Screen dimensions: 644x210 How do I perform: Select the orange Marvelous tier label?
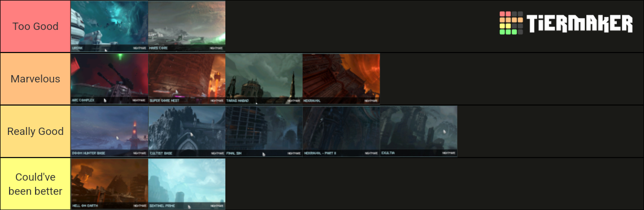pos(36,79)
